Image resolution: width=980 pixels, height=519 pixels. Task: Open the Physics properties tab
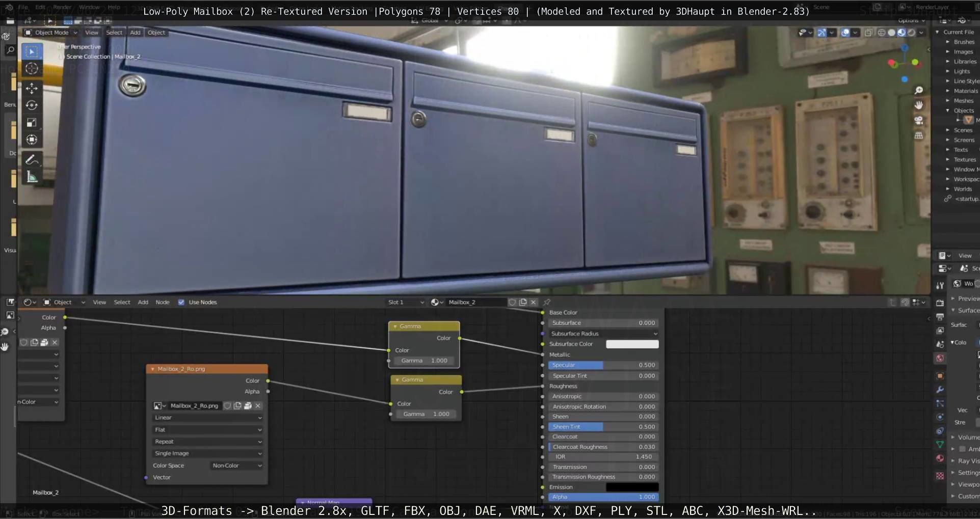[940, 417]
